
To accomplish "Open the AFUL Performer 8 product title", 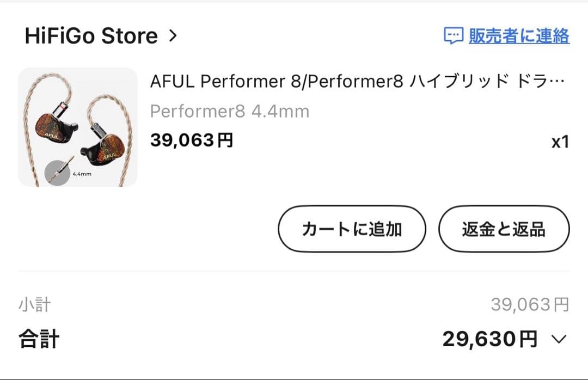I will click(x=354, y=81).
